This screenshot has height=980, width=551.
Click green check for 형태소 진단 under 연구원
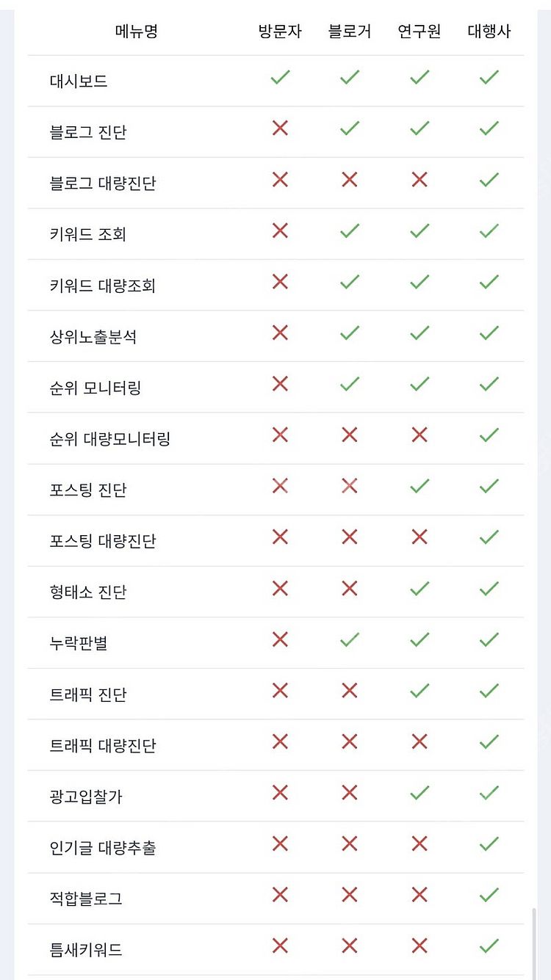click(419, 588)
